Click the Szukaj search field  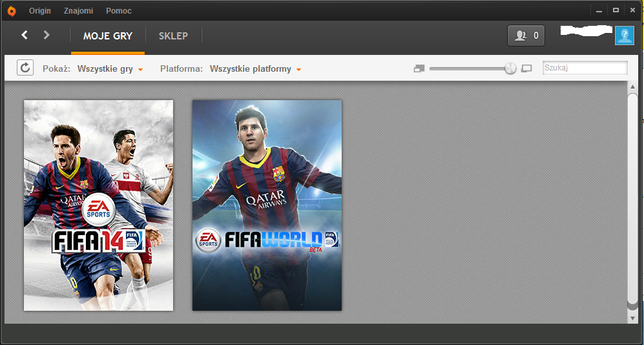[585, 68]
